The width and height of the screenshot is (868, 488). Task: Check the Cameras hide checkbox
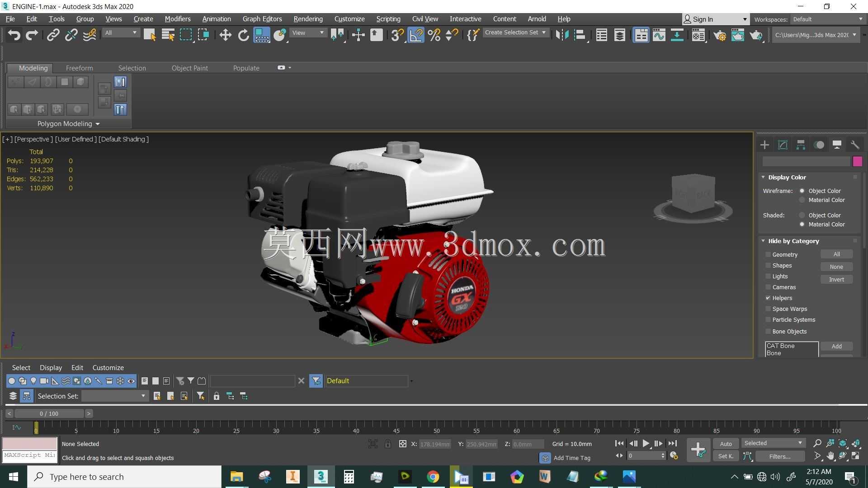(x=768, y=287)
